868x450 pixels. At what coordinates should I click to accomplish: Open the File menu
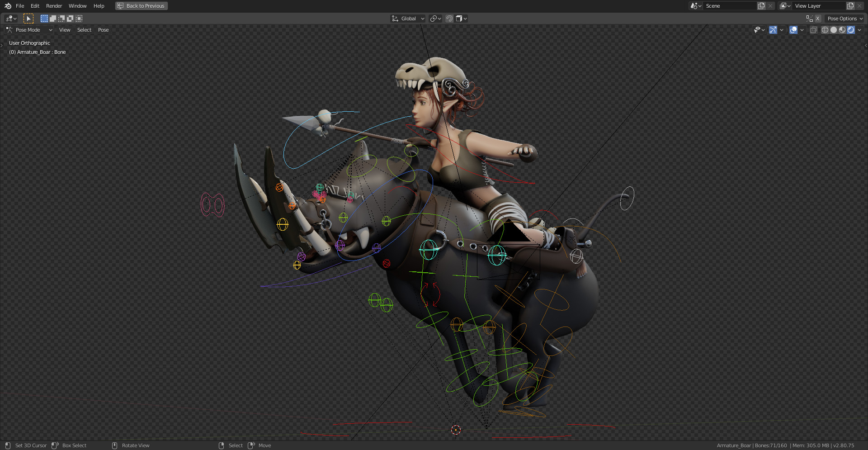click(20, 6)
